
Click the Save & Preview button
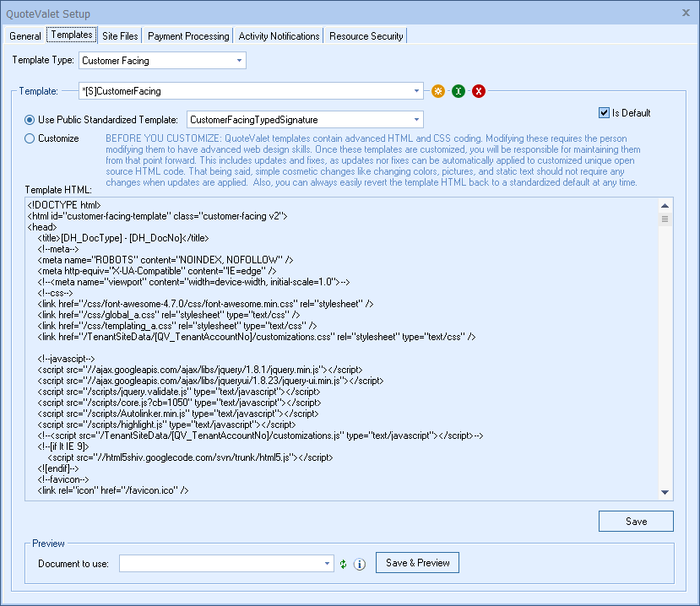pyautogui.click(x=417, y=563)
